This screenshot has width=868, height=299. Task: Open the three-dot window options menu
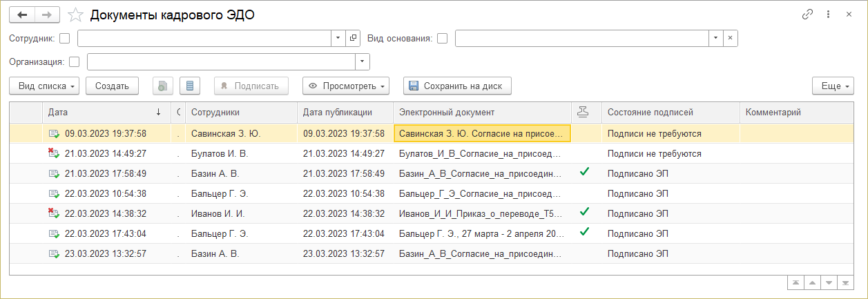pos(828,15)
